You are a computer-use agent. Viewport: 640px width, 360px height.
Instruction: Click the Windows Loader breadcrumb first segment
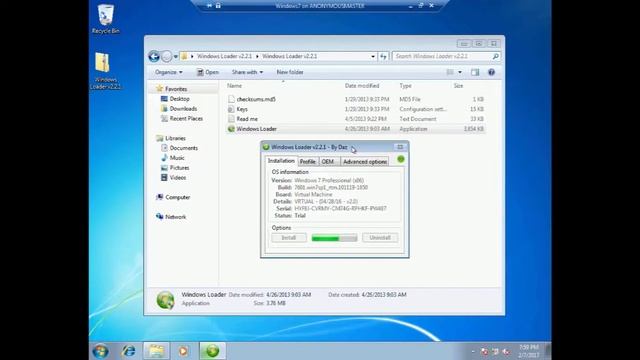pos(224,56)
